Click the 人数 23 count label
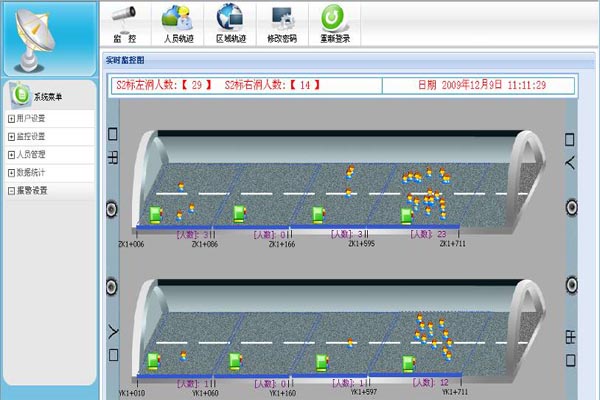Viewport: 600px width, 400px height. point(428,234)
